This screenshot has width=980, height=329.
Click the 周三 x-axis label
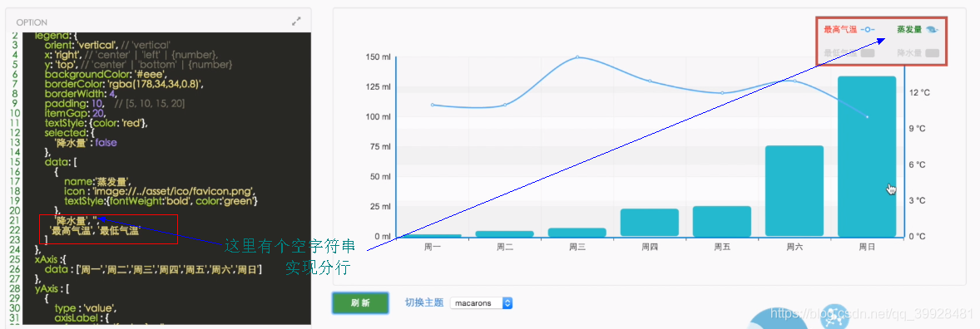(x=577, y=248)
